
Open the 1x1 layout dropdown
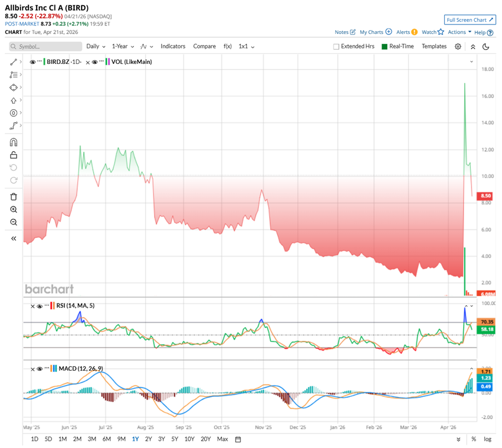(x=246, y=46)
